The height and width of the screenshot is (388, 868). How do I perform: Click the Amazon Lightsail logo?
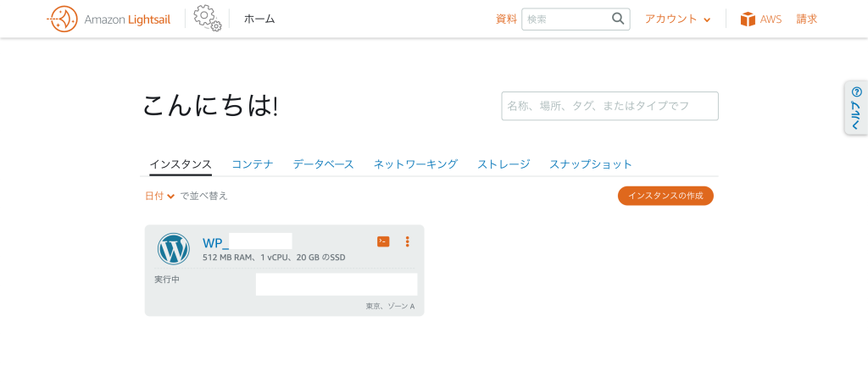click(x=109, y=19)
